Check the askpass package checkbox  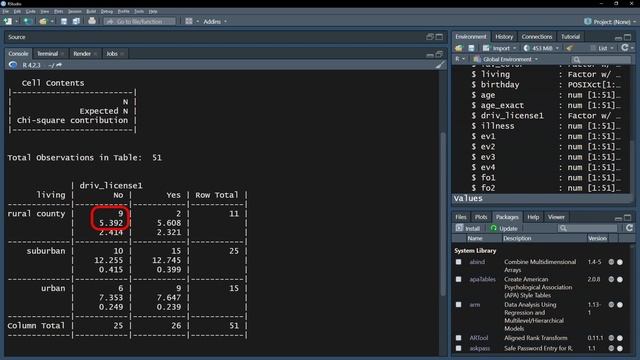coord(459,349)
